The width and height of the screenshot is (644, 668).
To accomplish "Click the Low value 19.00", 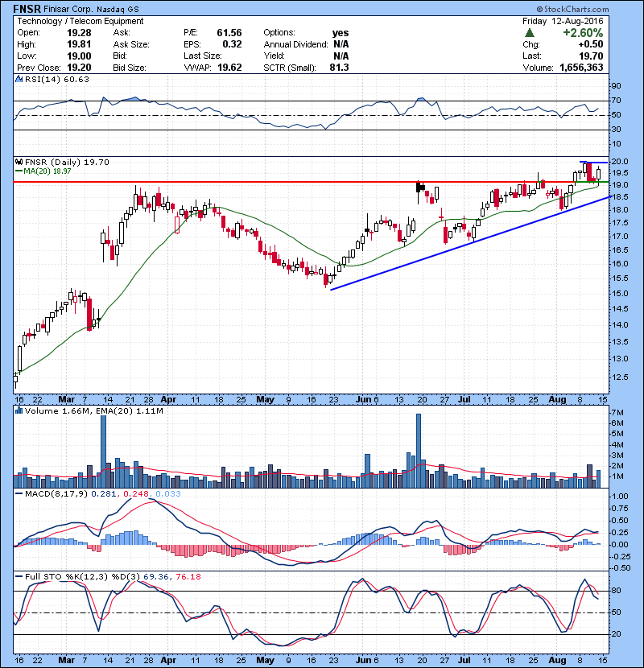I will click(79, 56).
